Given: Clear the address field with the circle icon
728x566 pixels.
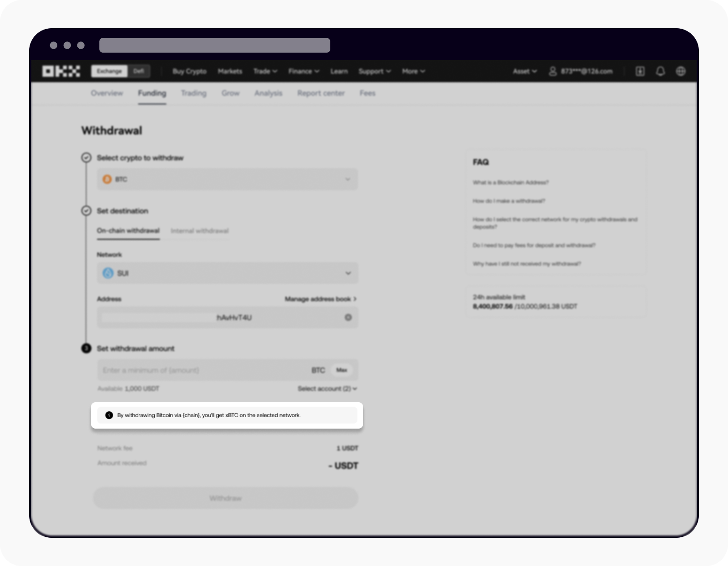Looking at the screenshot, I should click(348, 318).
